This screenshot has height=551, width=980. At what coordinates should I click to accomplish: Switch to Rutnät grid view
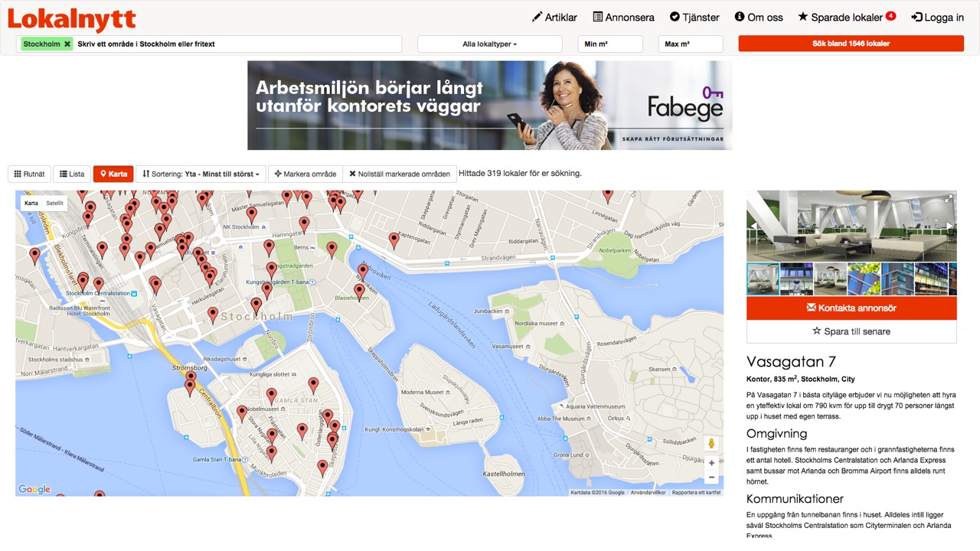[30, 174]
